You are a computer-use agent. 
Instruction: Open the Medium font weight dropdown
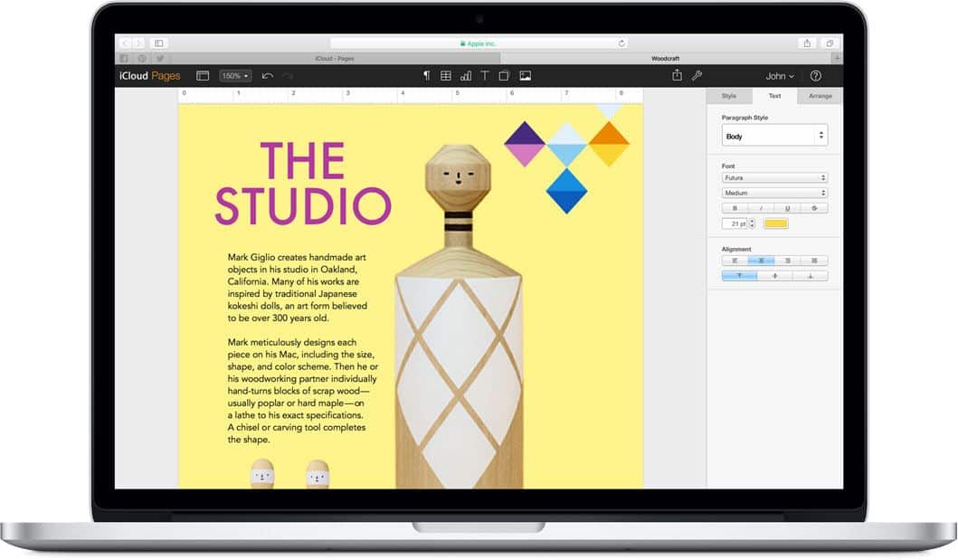[x=774, y=193]
